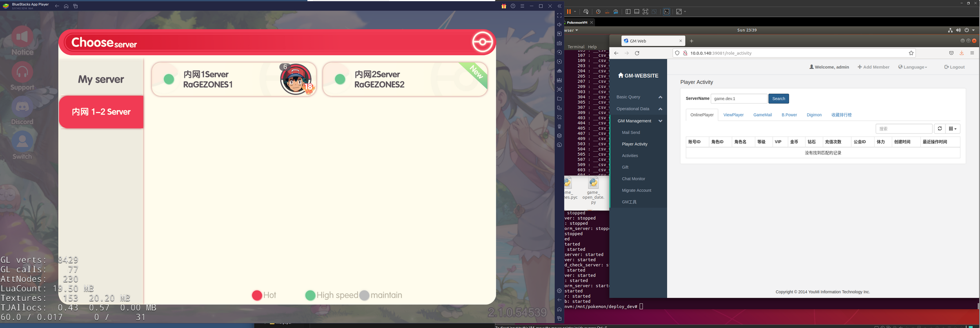Image resolution: width=980 pixels, height=328 pixels.
Task: Click VMware pause virtual machine icon
Action: point(569,12)
